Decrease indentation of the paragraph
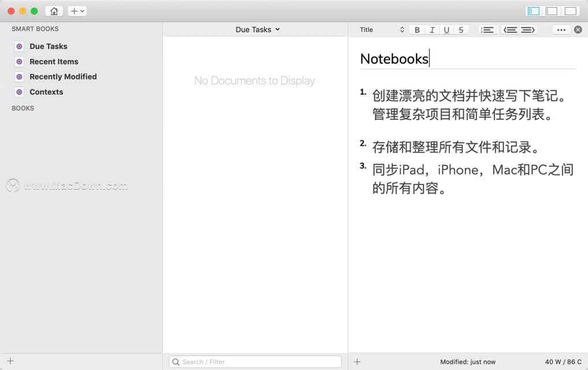588x370 pixels. point(511,29)
